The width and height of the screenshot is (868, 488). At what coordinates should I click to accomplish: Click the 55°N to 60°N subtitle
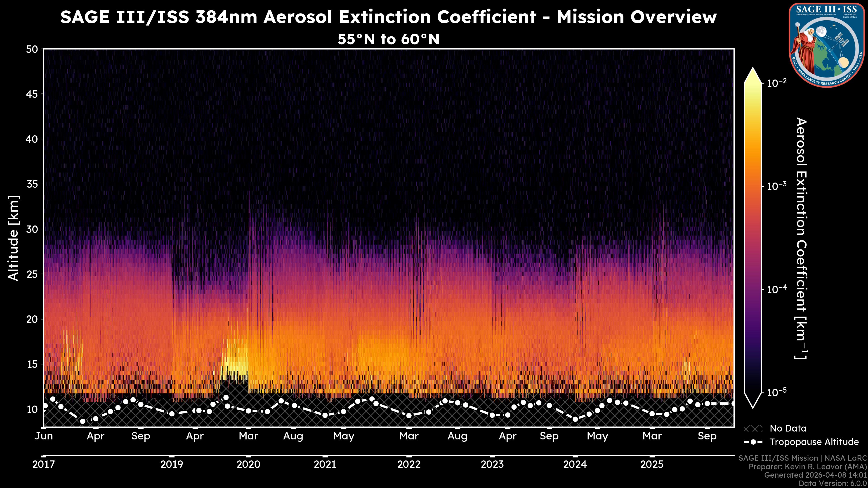coord(389,39)
